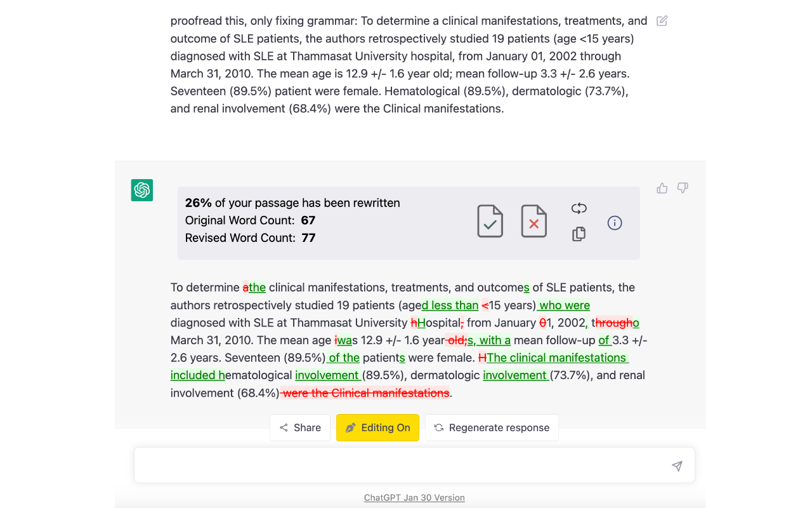Open the ChatGPT Jan 30 Version link

click(414, 498)
